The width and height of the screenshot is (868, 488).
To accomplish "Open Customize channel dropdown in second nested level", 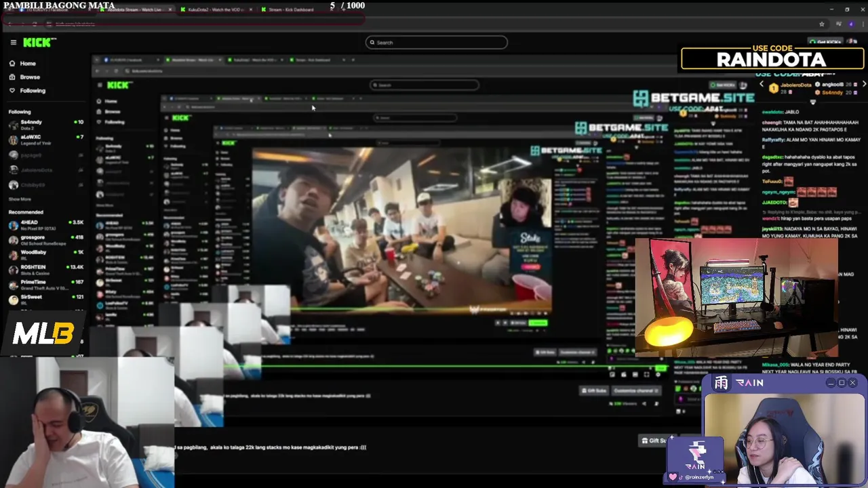I will (x=636, y=390).
